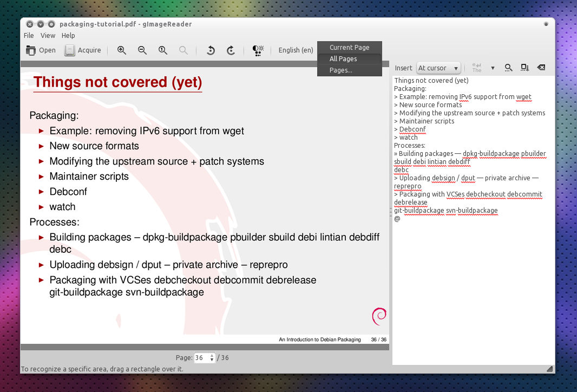Click 'Processes:' heading on the slide

tap(55, 223)
